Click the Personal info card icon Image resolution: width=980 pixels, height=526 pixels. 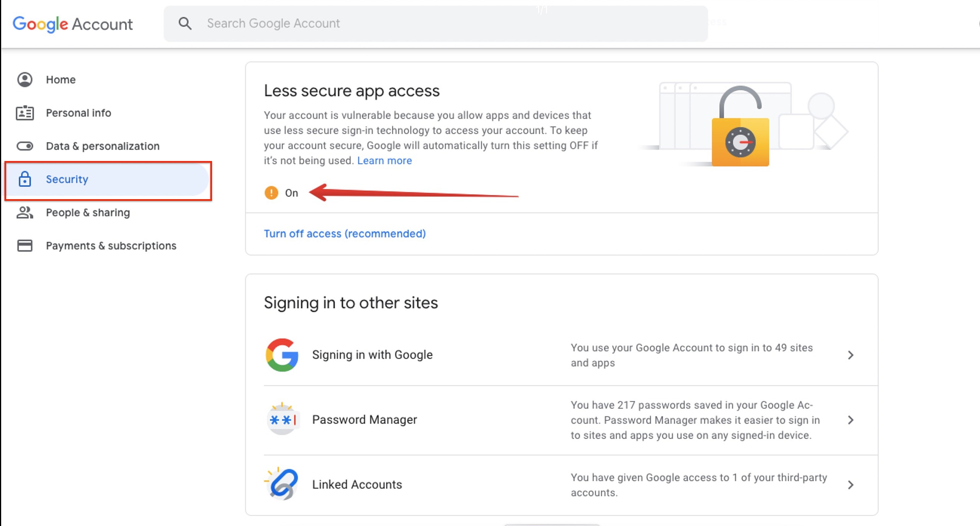(x=25, y=113)
